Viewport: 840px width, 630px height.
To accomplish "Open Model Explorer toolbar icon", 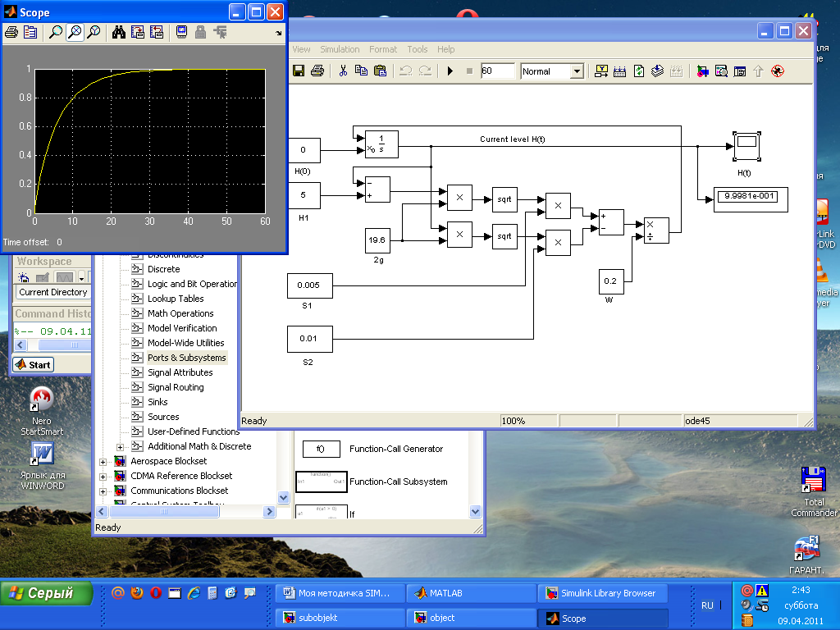I will click(x=721, y=71).
